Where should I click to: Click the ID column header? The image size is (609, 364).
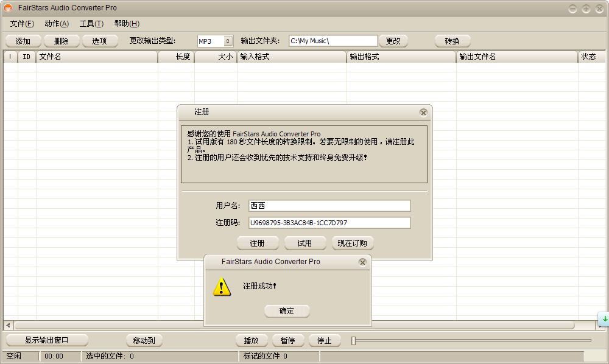(27, 57)
